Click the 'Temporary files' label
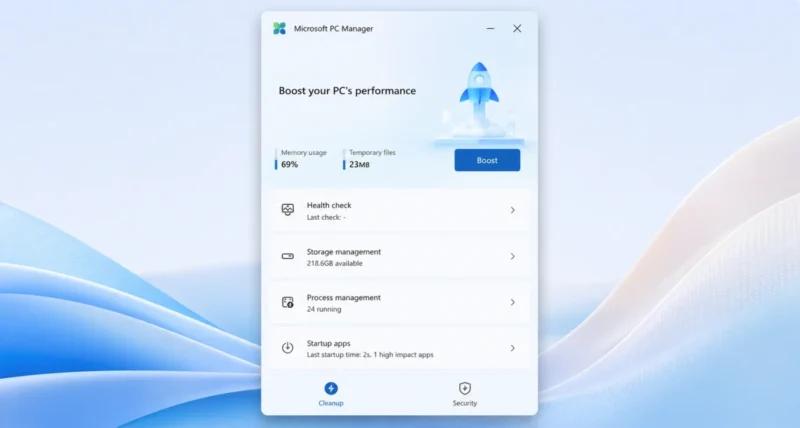The image size is (800, 428). click(x=372, y=153)
